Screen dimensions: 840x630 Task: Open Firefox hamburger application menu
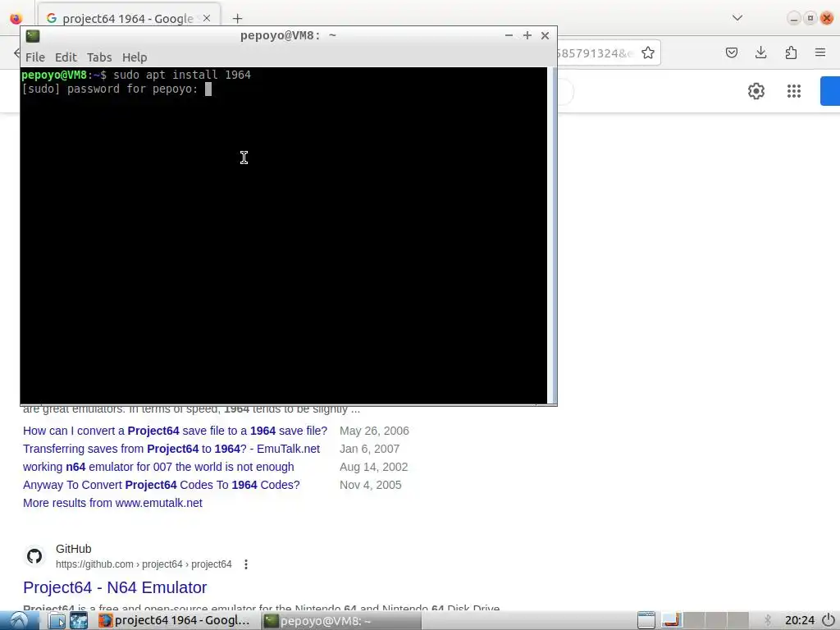point(820,52)
